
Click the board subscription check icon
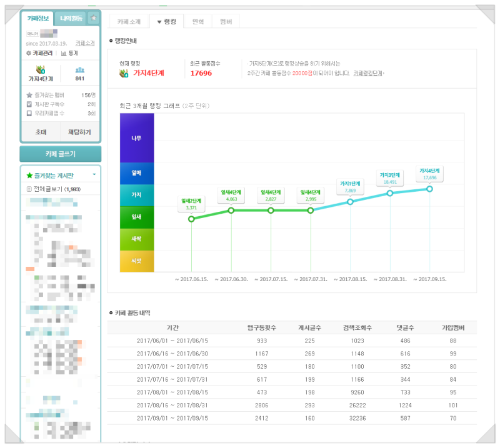coord(29,104)
